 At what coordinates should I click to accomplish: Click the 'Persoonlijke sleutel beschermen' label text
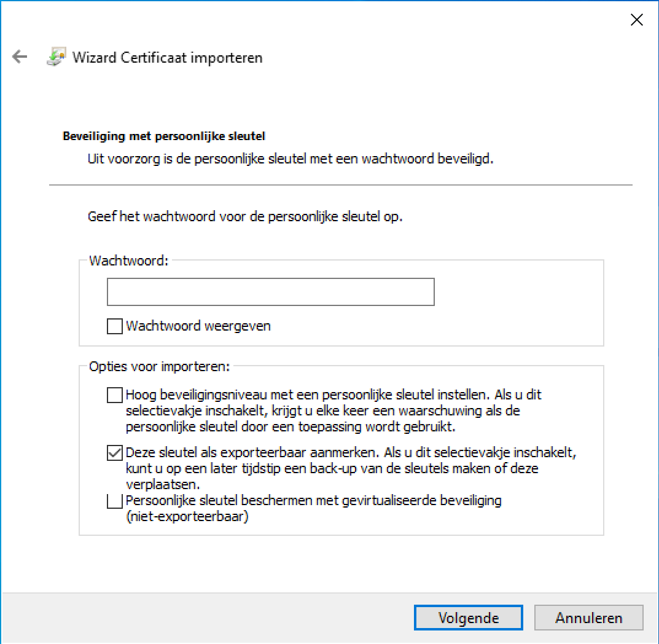(x=313, y=501)
